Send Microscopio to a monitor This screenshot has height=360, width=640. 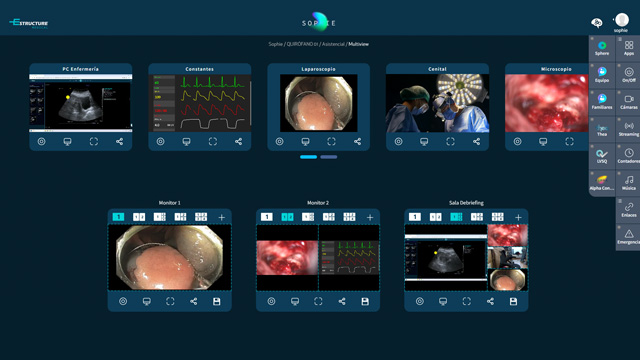543,142
